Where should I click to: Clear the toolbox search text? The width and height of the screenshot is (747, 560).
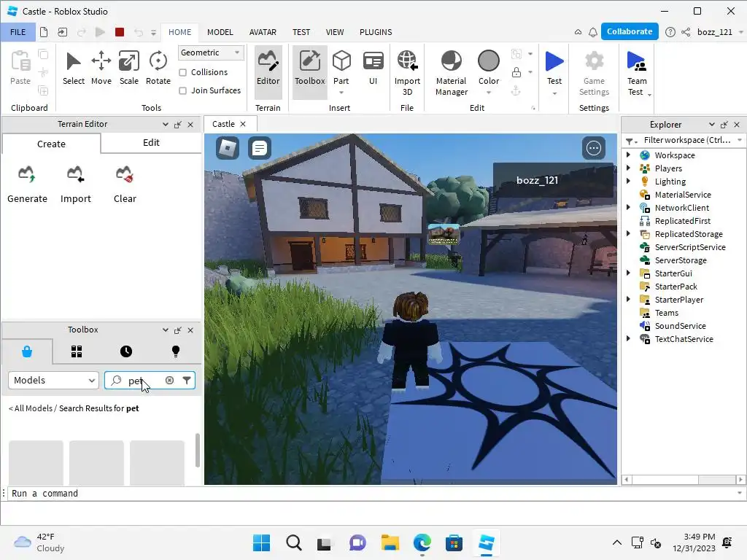point(169,380)
